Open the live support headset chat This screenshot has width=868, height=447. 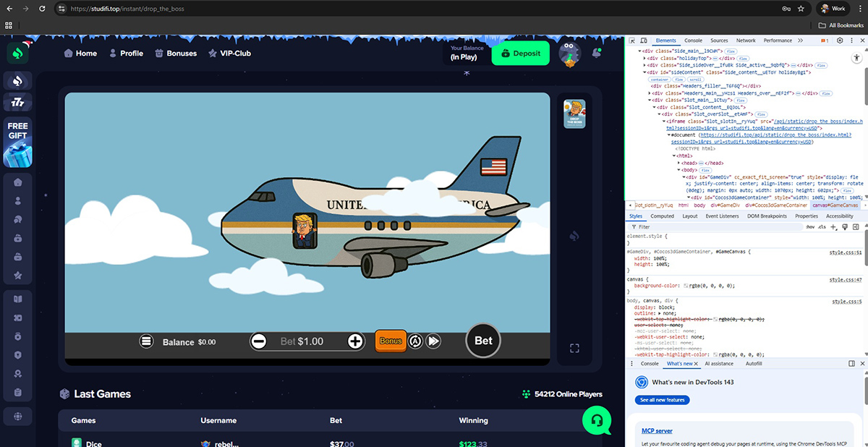(597, 419)
